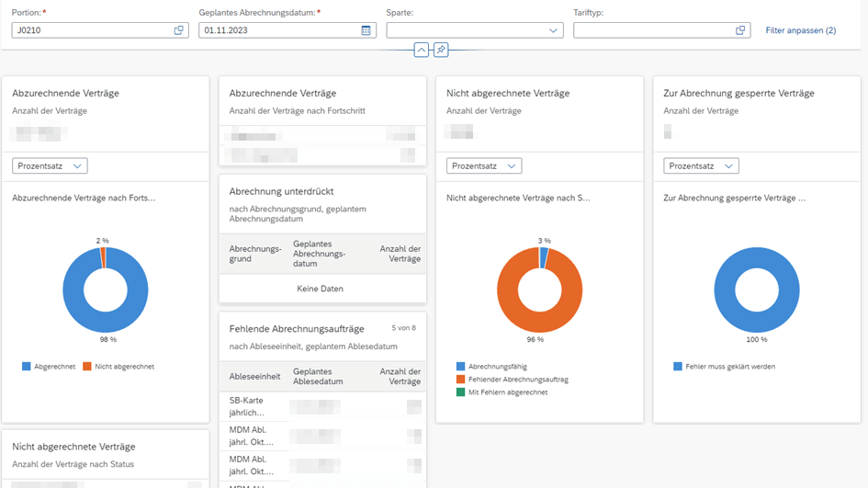This screenshot has width=868, height=488.
Task: Select the SB-Karte jährlich table row
Action: point(321,405)
